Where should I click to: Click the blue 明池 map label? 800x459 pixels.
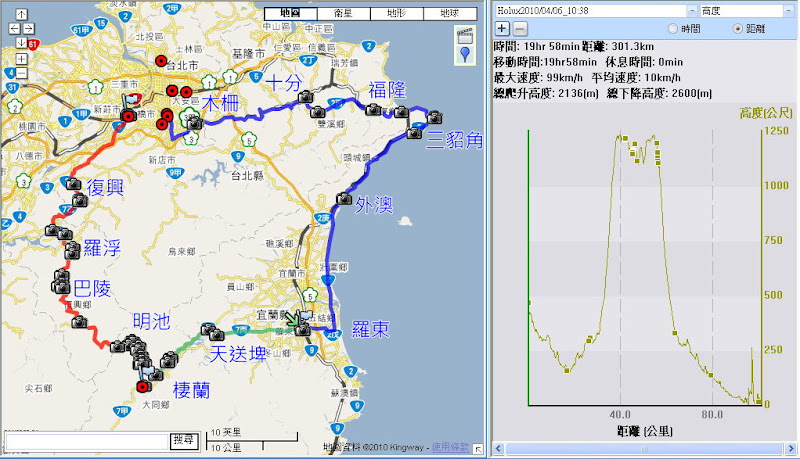[152, 321]
